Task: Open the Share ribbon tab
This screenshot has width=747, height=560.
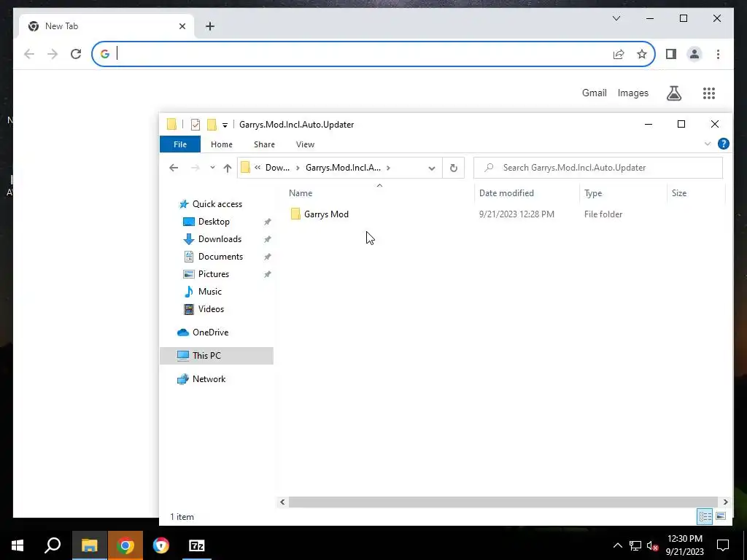Action: point(264,144)
